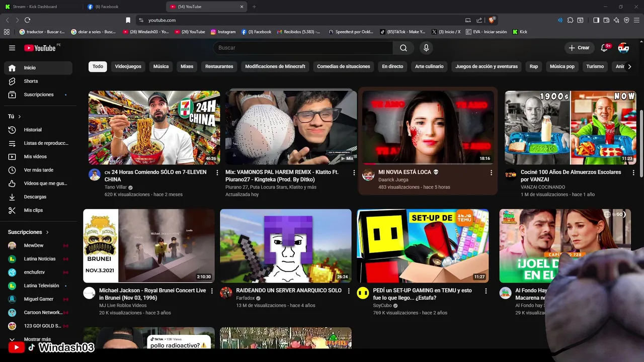The image size is (644, 362).
Task: Open the tab groups grid icon in bookmarks bar
Action: (x=7, y=32)
